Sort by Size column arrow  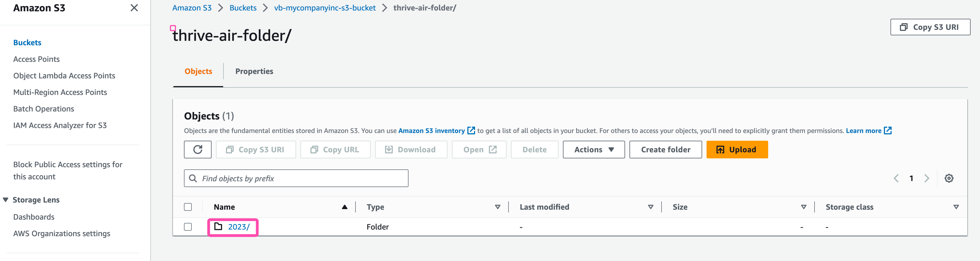804,207
